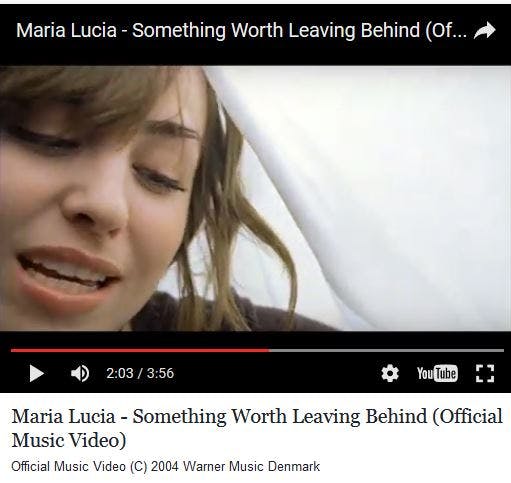Click the Share arrow icon

[x=485, y=30]
